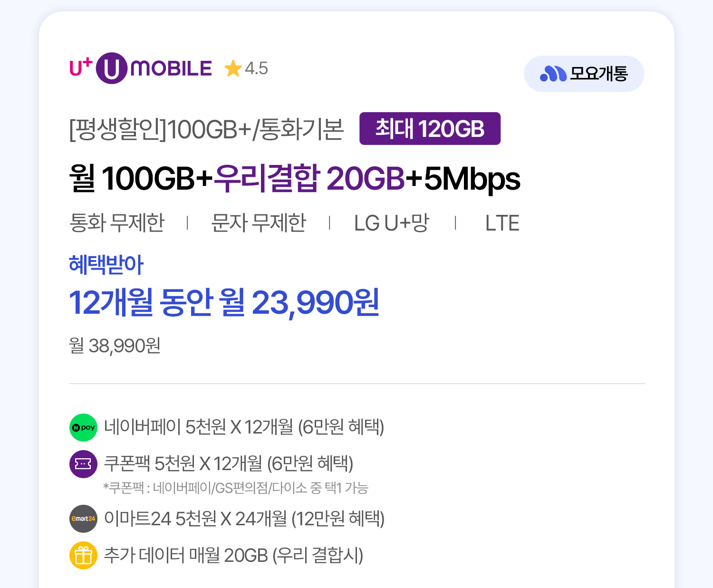
Task: Click the purple coupon pack icon
Action: click(x=83, y=464)
